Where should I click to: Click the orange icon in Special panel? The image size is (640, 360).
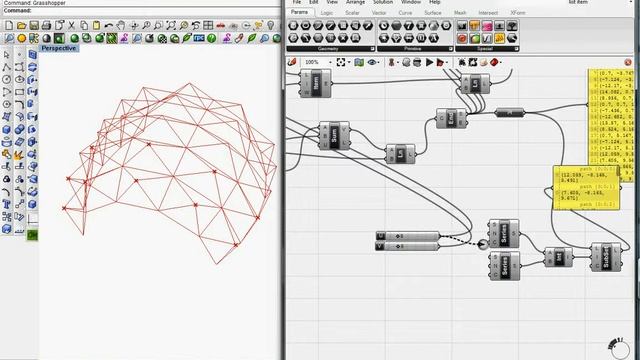(x=474, y=26)
